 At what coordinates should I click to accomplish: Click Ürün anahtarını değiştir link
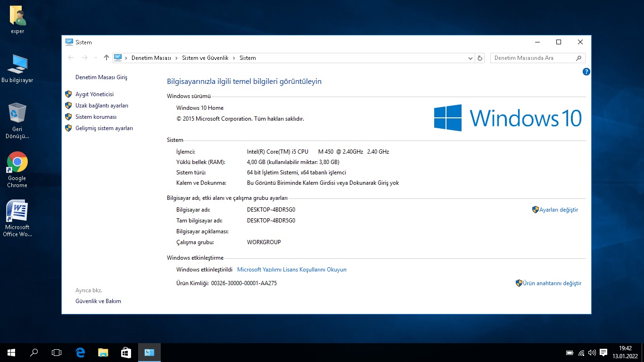pos(552,283)
